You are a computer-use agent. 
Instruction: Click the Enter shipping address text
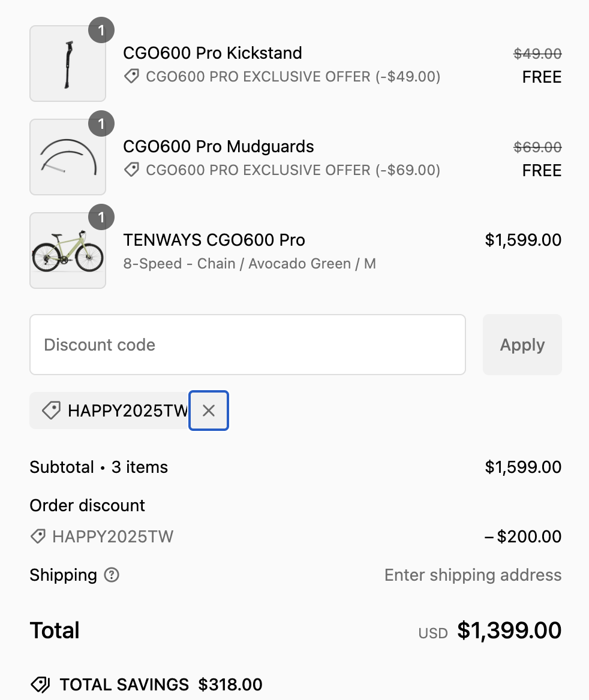click(x=473, y=575)
